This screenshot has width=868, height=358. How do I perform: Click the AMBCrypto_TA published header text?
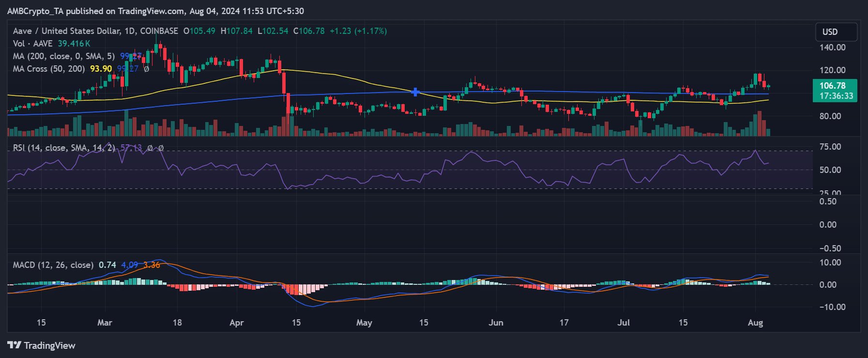click(155, 11)
